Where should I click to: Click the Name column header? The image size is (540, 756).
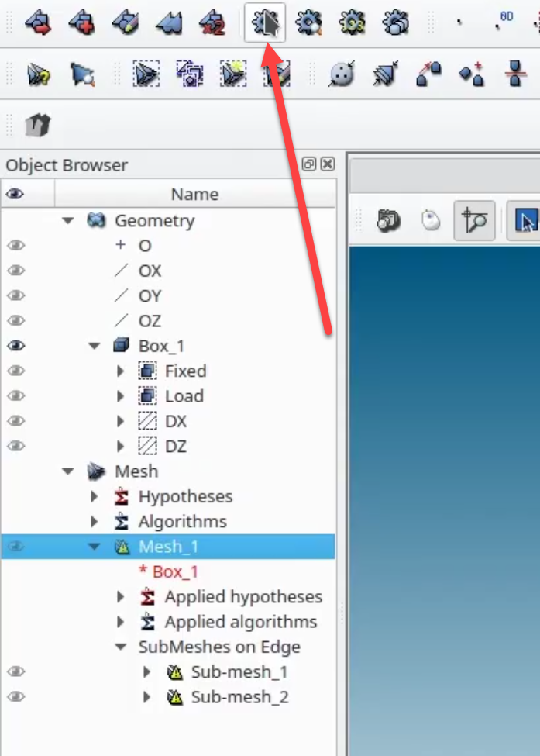195,194
